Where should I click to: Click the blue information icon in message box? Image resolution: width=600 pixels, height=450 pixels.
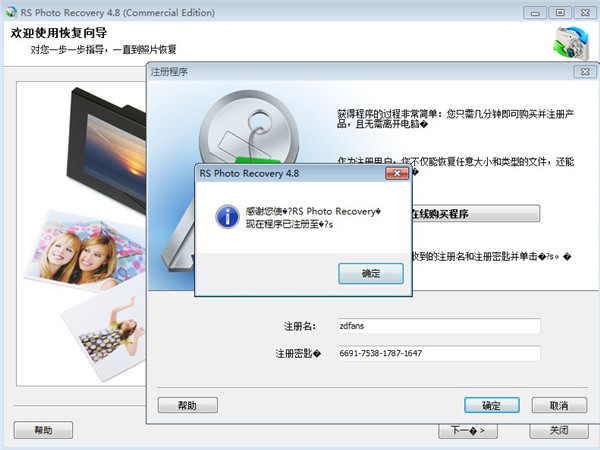tap(227, 217)
